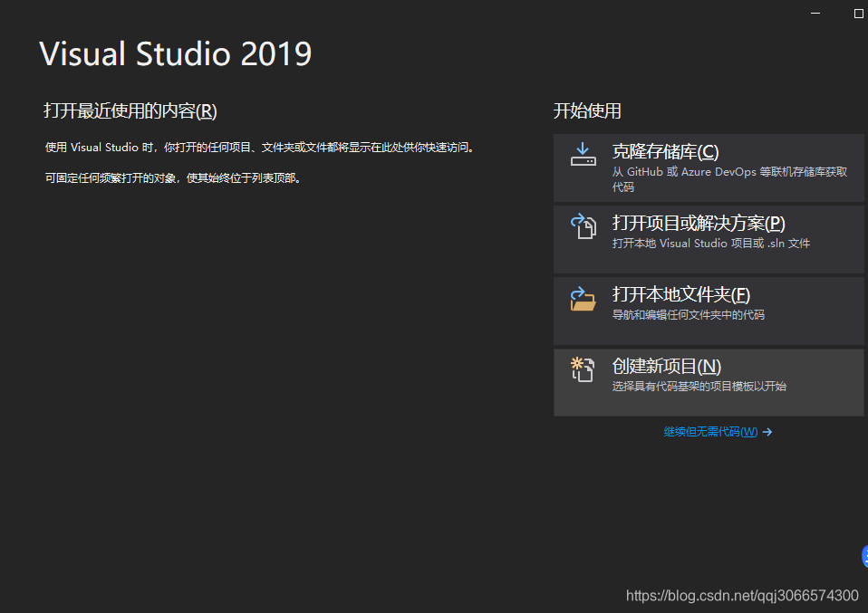The height and width of the screenshot is (613, 868).
Task: Choose 打开本地文件夹(F) title
Action: [x=680, y=294]
